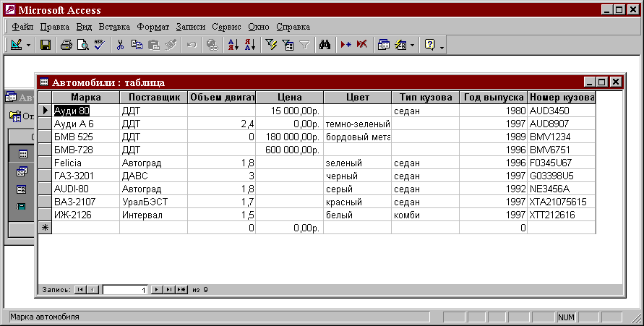Viewport: 644px width, 326px height.
Task: Open Find with the binoculars icon
Action: (x=325, y=44)
